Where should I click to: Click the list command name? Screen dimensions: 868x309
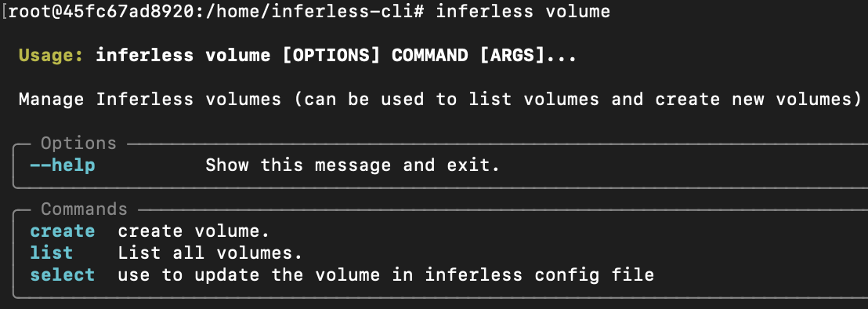point(52,253)
